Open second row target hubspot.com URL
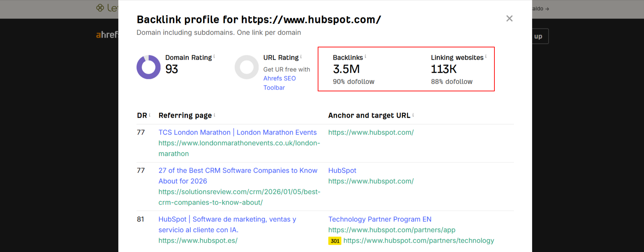 (x=371, y=181)
